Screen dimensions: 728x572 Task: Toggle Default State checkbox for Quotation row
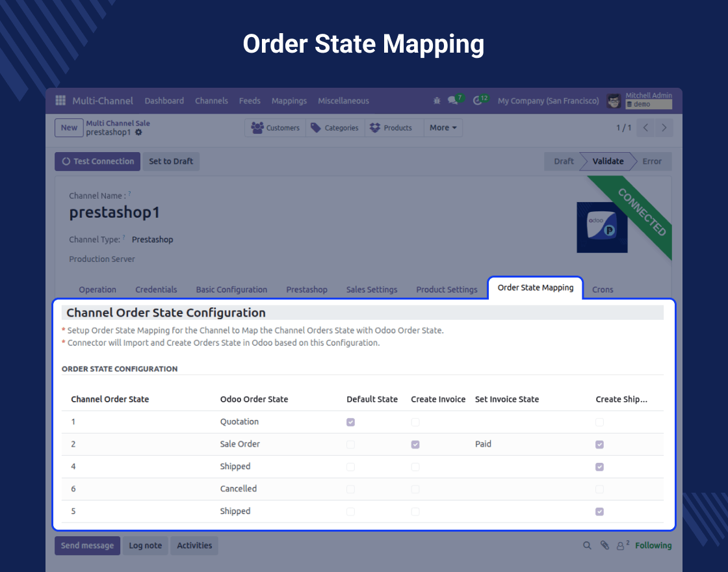tap(350, 422)
